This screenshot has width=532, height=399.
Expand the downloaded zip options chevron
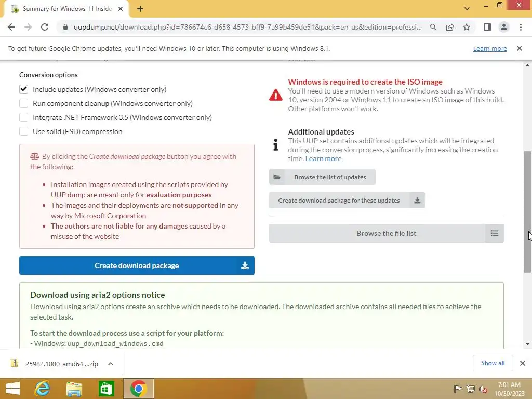[110, 364]
